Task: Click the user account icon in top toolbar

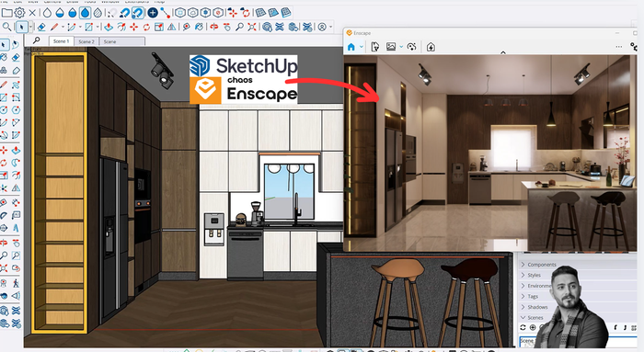Action: click(x=322, y=27)
